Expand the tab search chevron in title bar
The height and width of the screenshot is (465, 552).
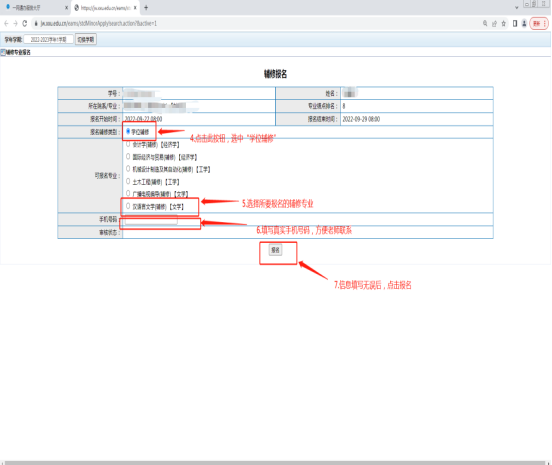click(x=516, y=7)
